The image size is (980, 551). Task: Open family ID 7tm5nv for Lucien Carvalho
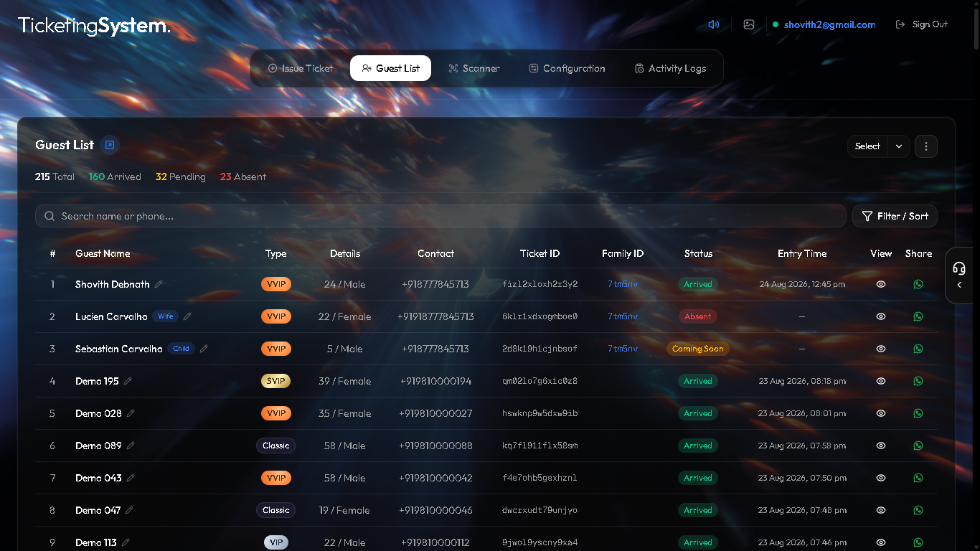coord(623,316)
